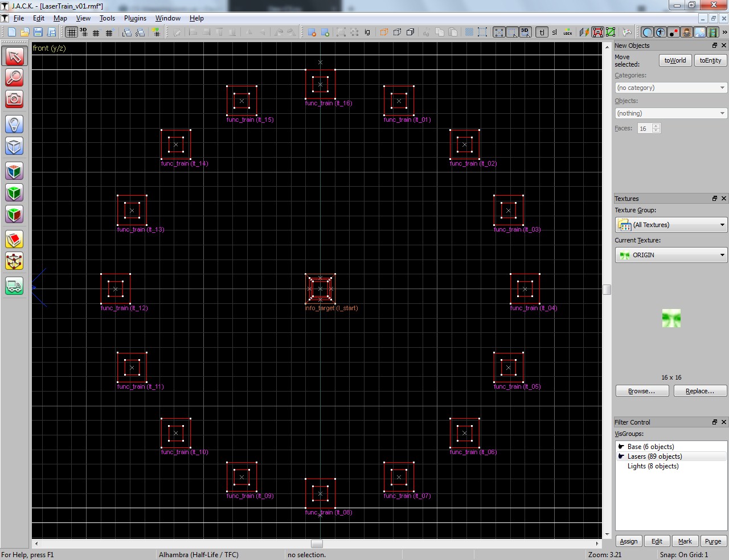This screenshot has height=560, width=729.
Task: Select the Clipping tool icon
Action: 14,240
